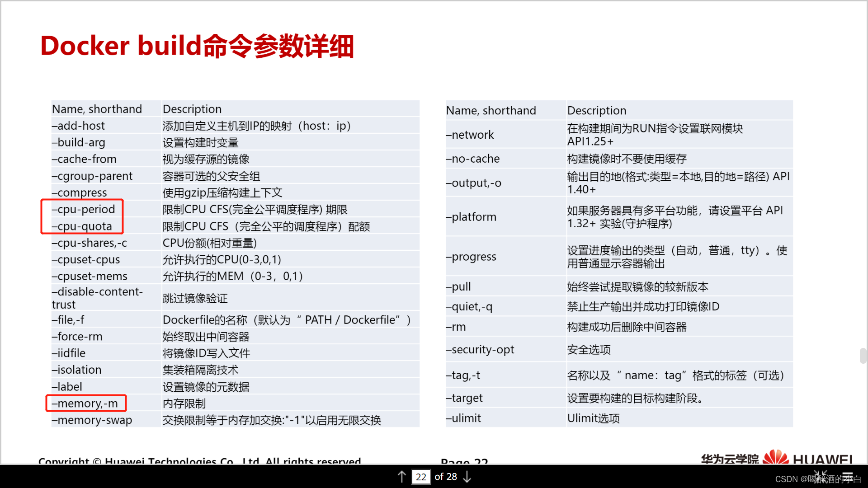Click the '–output,-o' cell

(x=506, y=183)
